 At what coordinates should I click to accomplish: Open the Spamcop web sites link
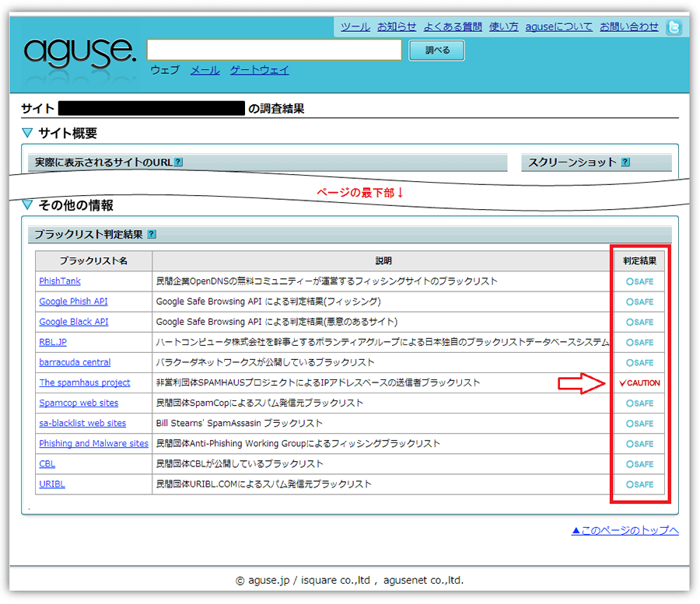click(x=79, y=403)
